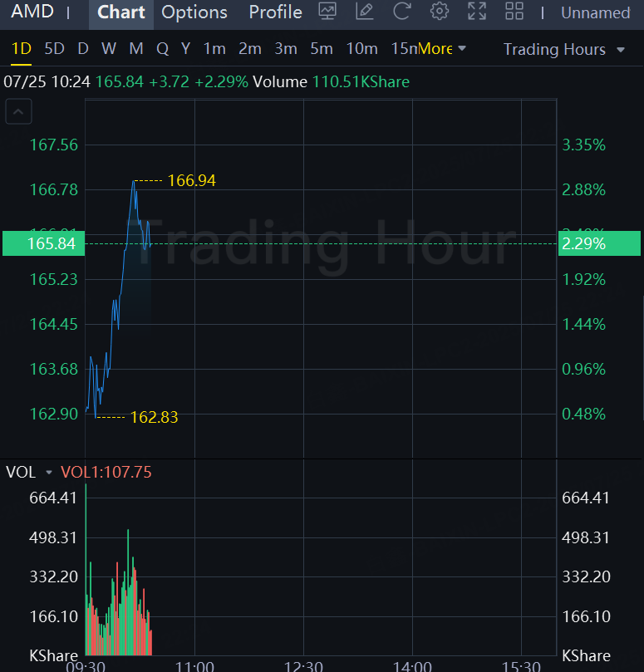The image size is (644, 672).
Task: Click the Unnamed layout name
Action: [x=596, y=12]
